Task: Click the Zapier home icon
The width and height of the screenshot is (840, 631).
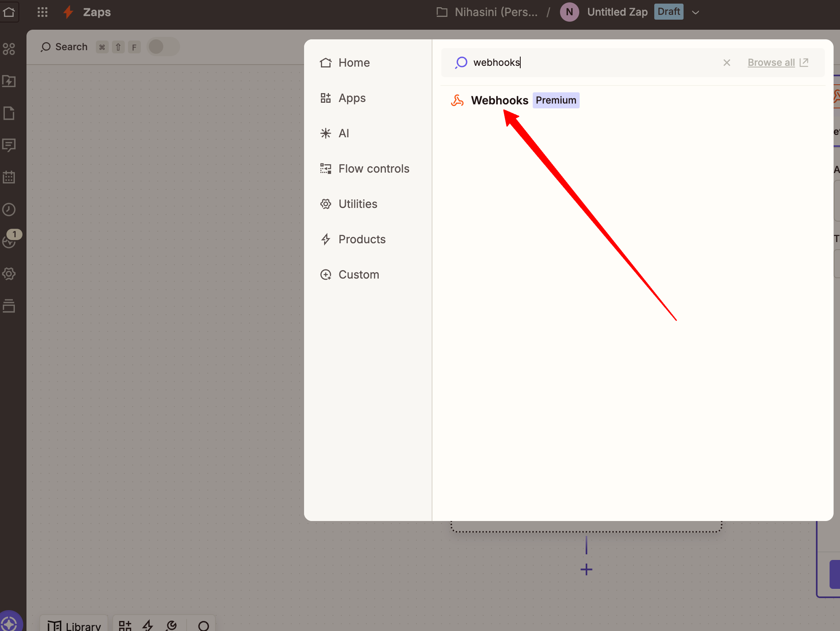Action: pyautogui.click(x=9, y=12)
